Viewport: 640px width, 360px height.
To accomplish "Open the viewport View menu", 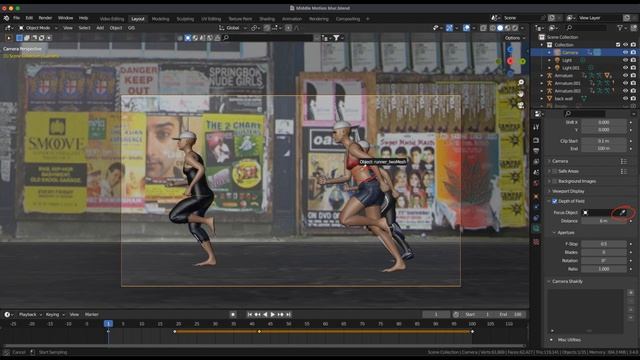I will [x=68, y=28].
